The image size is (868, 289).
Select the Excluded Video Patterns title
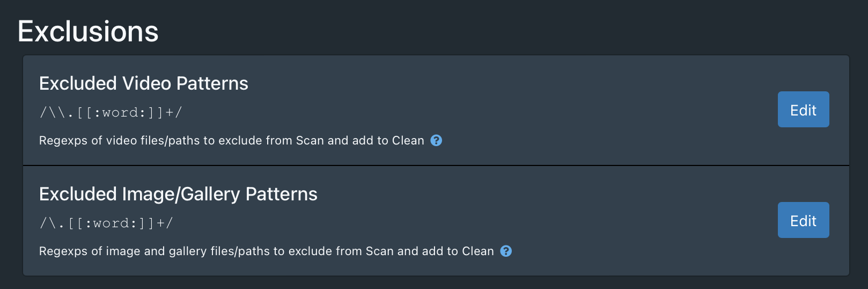tap(143, 83)
